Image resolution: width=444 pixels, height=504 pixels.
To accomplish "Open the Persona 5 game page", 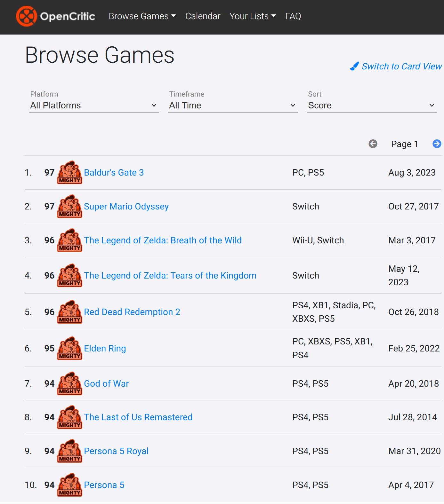I will point(104,485).
